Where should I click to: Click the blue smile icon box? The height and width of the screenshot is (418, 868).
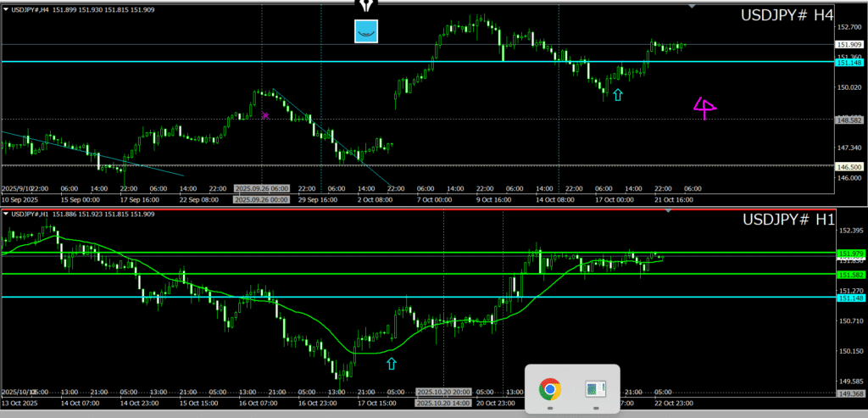(x=366, y=31)
